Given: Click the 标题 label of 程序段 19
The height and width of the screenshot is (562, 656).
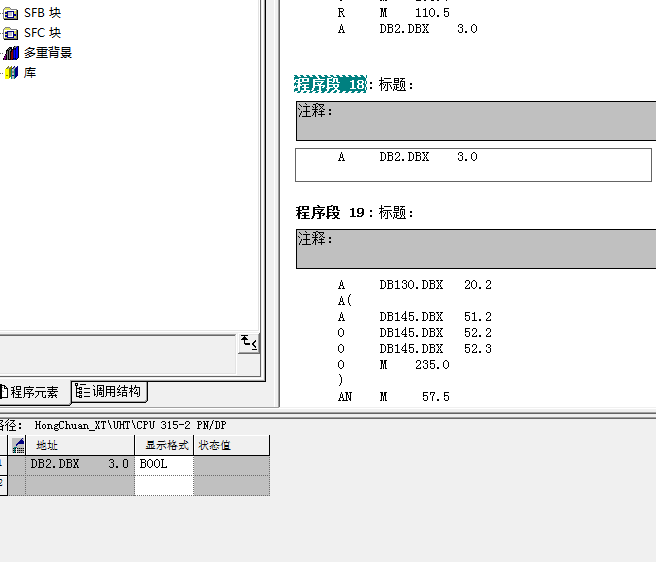Looking at the screenshot, I should pyautogui.click(x=396, y=213).
